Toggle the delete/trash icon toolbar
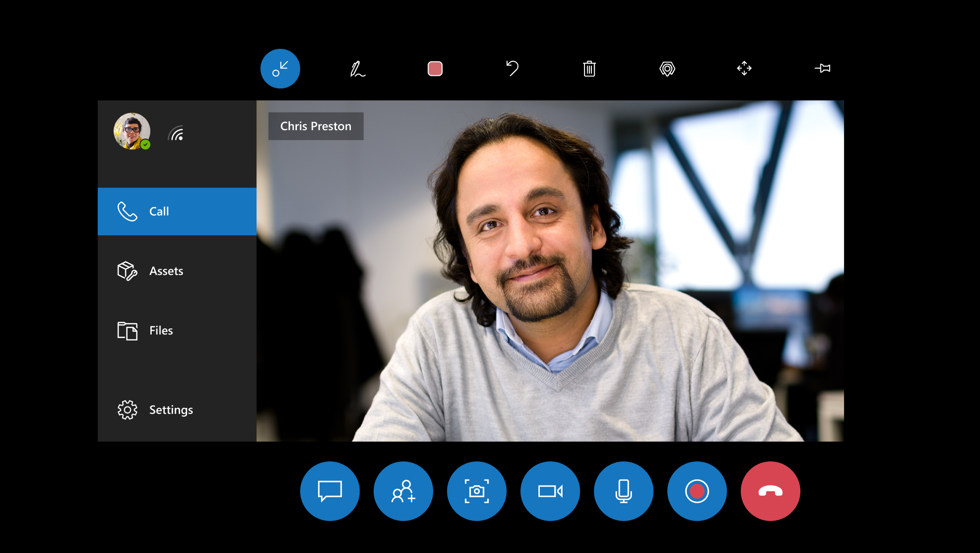The height and width of the screenshot is (553, 980). pyautogui.click(x=590, y=69)
